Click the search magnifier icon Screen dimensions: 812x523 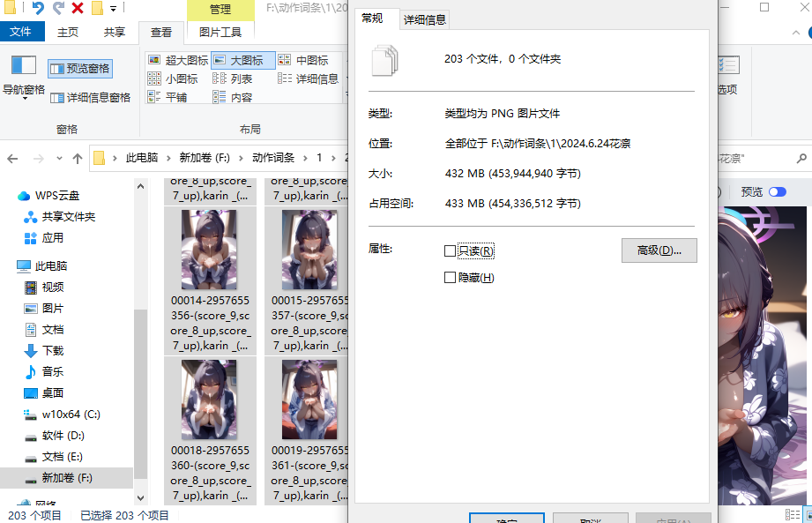[x=801, y=159]
